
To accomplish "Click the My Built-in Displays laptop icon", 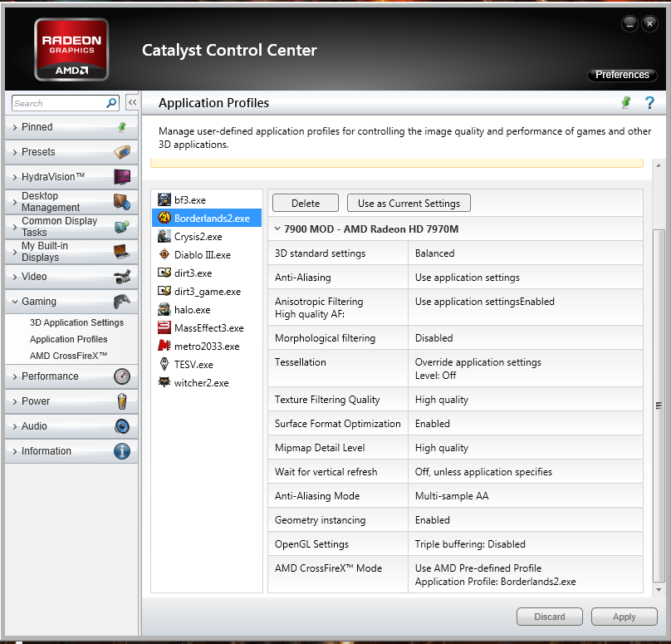I will [122, 251].
